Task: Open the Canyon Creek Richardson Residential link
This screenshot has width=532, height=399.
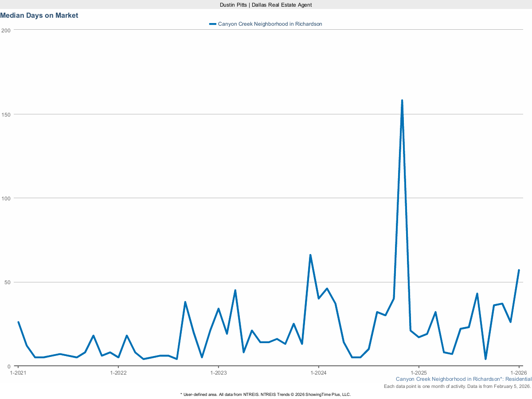Action: click(463, 379)
